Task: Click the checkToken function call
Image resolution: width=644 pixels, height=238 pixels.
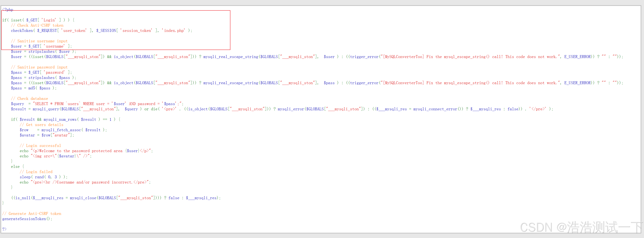Action: [22, 31]
